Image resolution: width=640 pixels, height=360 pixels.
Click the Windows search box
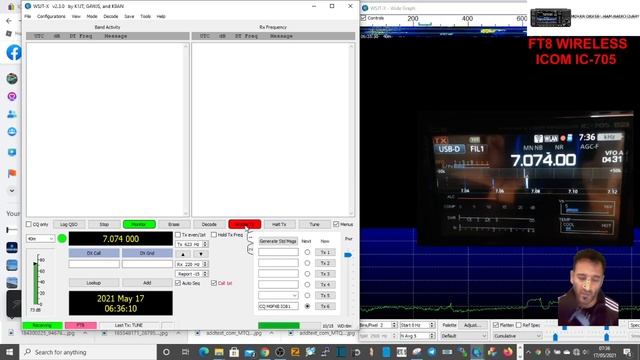(x=87, y=352)
